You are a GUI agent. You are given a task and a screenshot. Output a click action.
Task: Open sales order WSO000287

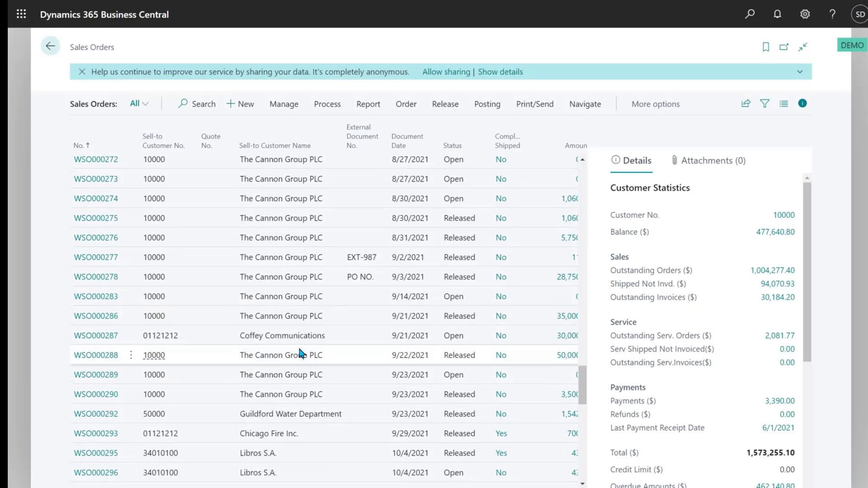tap(95, 335)
